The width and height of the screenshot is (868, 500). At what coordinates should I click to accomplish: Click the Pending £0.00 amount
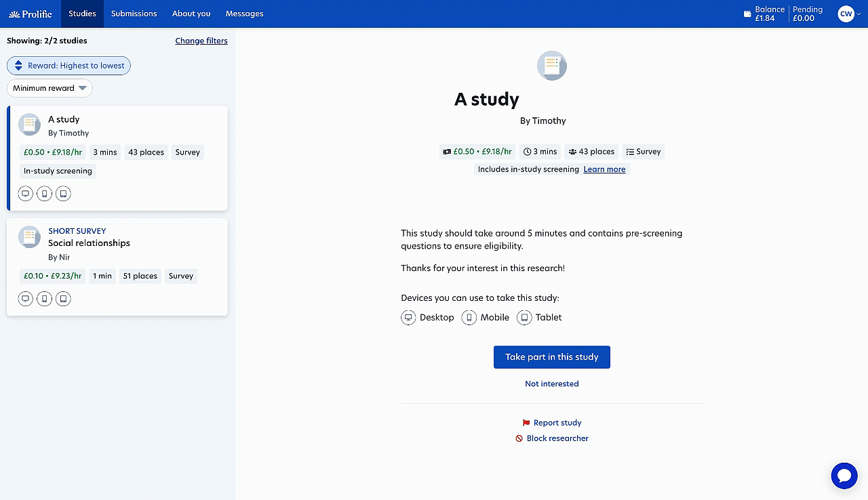pos(808,14)
